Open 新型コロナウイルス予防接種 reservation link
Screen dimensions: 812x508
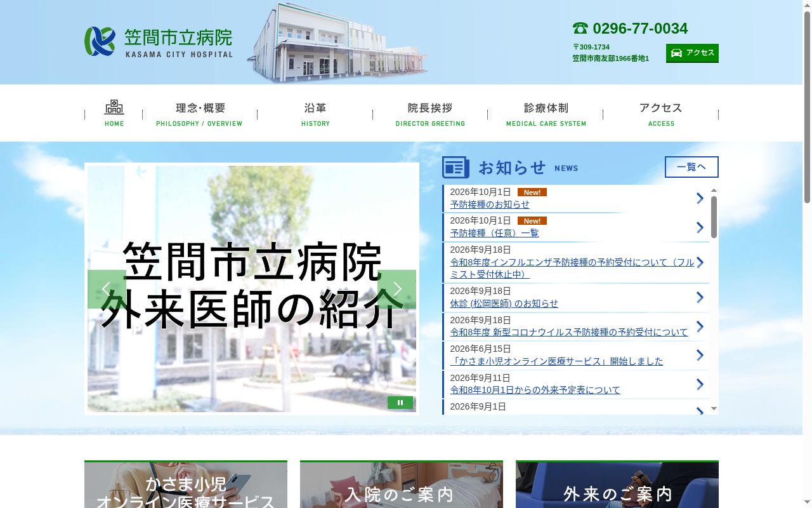[569, 332]
